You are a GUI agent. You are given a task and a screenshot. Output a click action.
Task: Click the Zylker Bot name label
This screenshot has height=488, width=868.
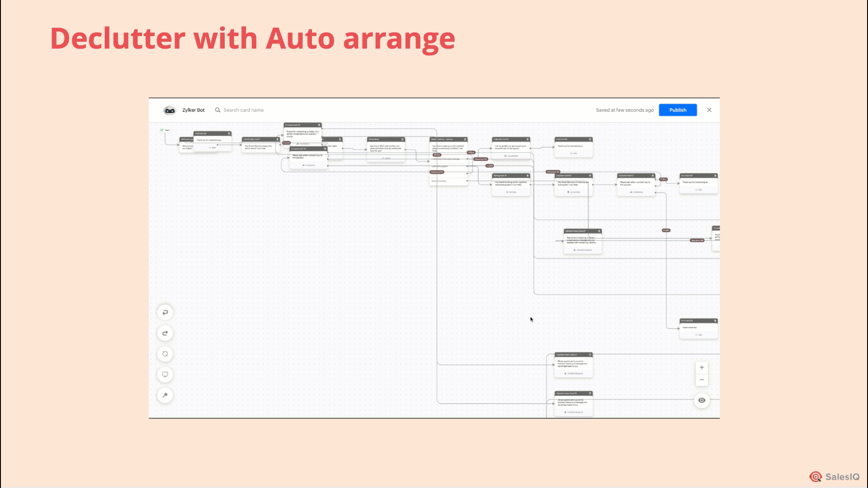tap(193, 110)
